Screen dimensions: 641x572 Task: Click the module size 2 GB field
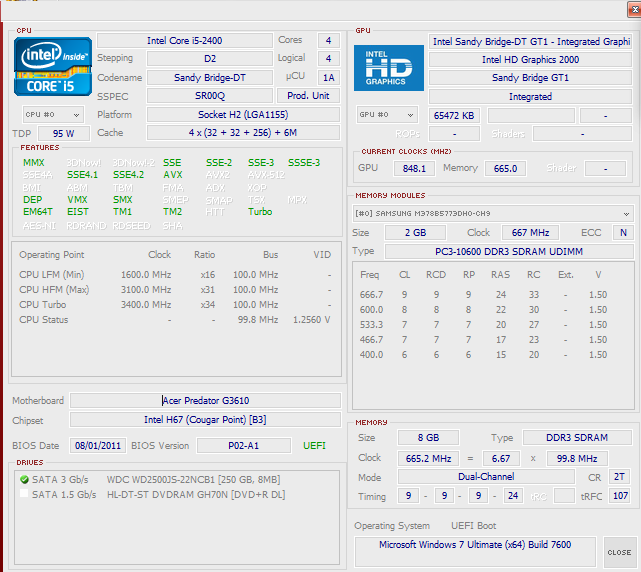(x=415, y=233)
